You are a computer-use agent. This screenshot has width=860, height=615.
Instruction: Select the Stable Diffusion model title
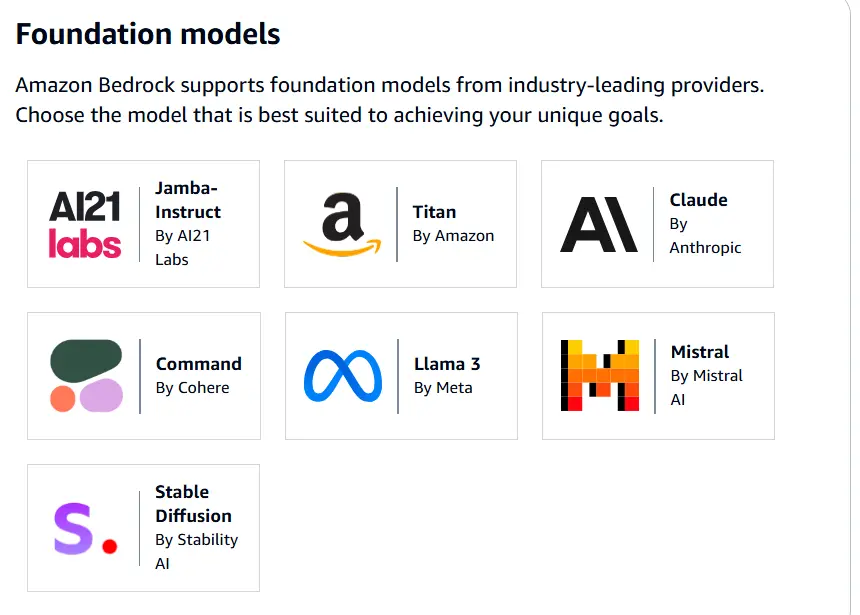click(193, 504)
